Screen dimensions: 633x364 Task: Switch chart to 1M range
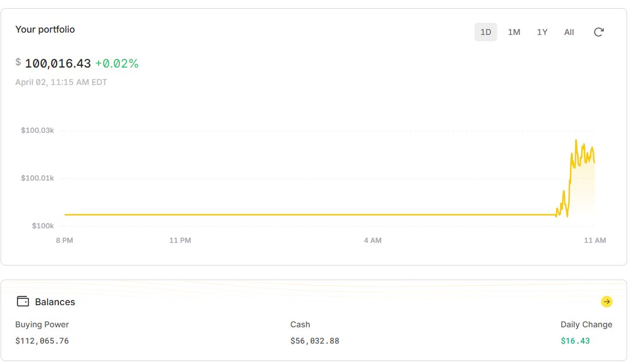[514, 32]
